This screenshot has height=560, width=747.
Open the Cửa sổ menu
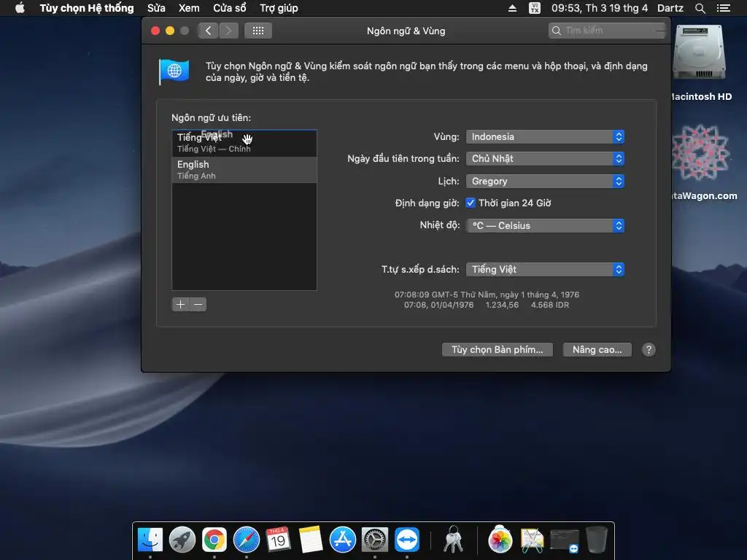pyautogui.click(x=230, y=8)
